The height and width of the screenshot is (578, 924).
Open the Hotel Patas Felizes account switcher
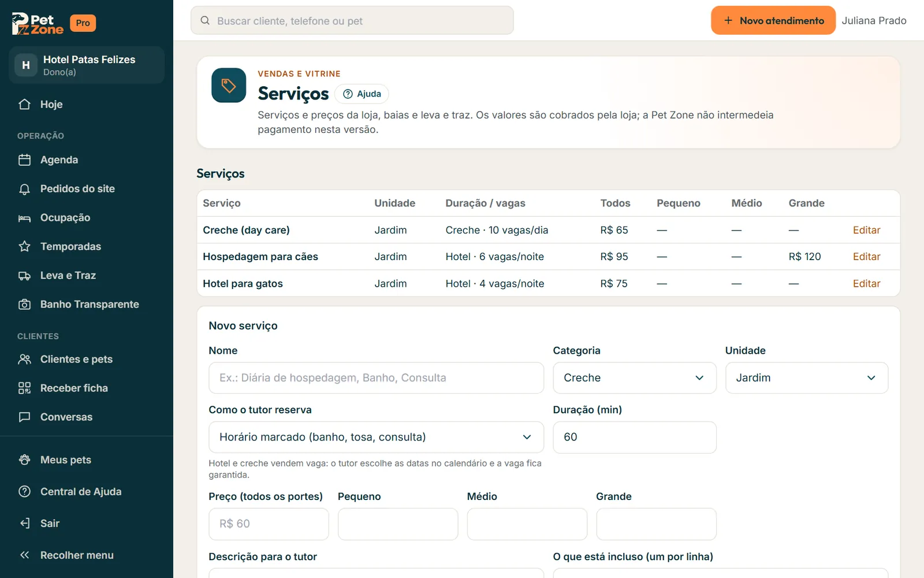(87, 65)
